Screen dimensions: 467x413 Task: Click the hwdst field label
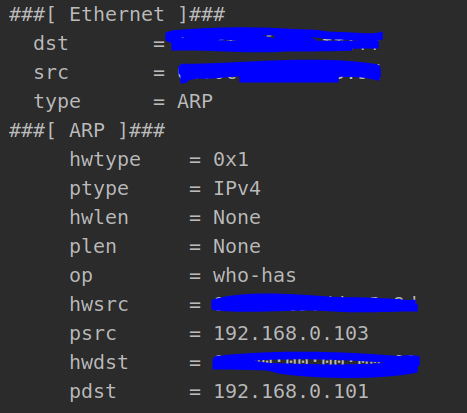click(99, 362)
